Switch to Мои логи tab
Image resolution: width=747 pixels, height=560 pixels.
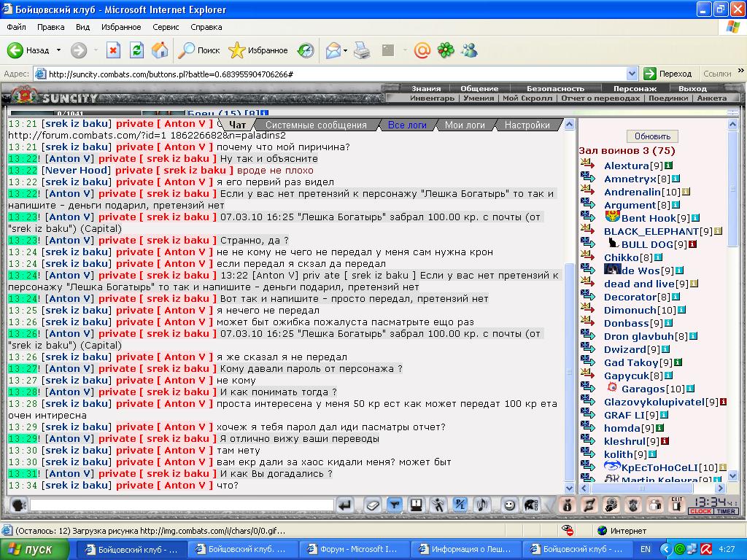click(465, 125)
